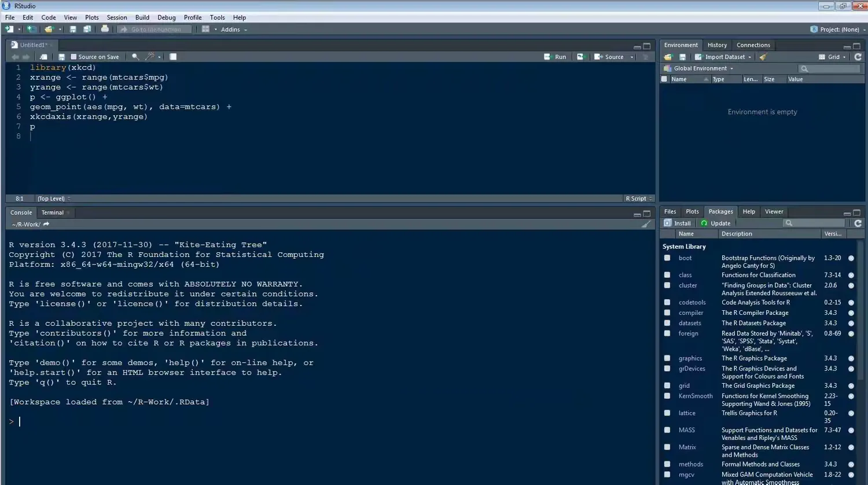Open the datasets package link
This screenshot has height=485, width=868.
coord(690,323)
